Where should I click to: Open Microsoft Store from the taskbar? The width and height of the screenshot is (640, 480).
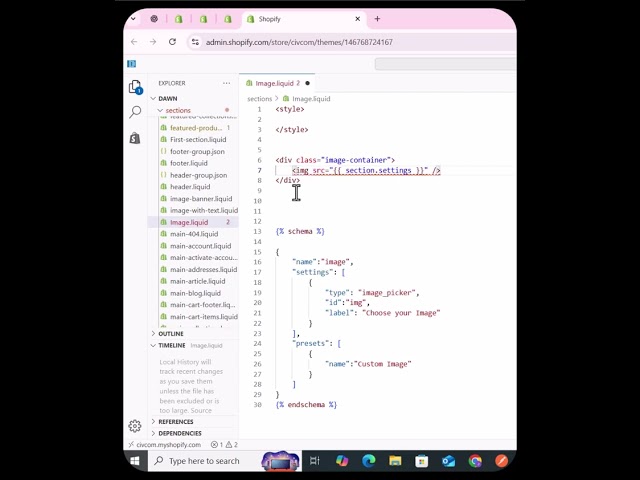[422, 461]
